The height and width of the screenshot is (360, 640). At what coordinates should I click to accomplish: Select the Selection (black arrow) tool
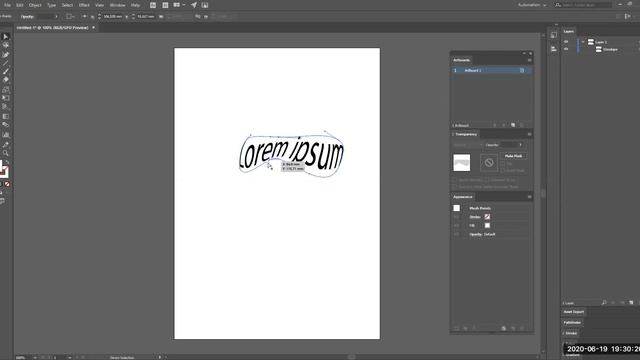pyautogui.click(x=5, y=37)
